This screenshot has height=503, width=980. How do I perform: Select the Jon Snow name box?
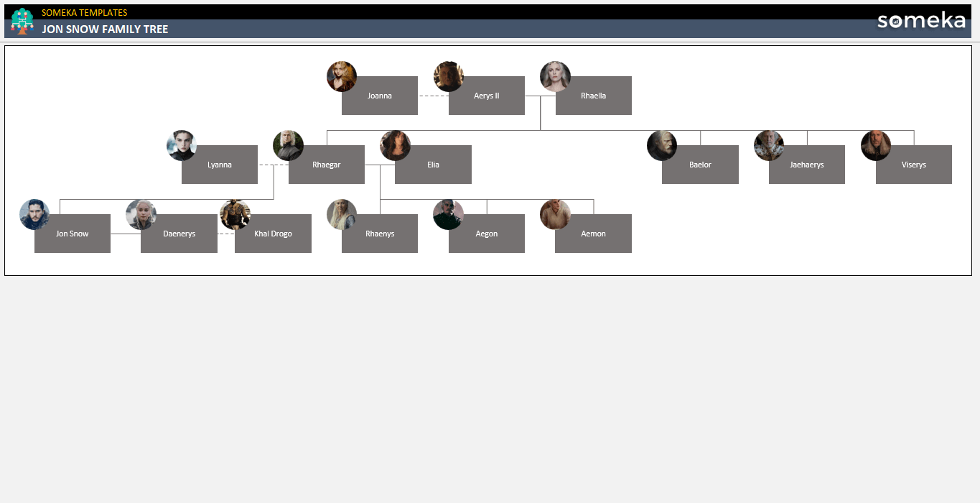(x=73, y=234)
